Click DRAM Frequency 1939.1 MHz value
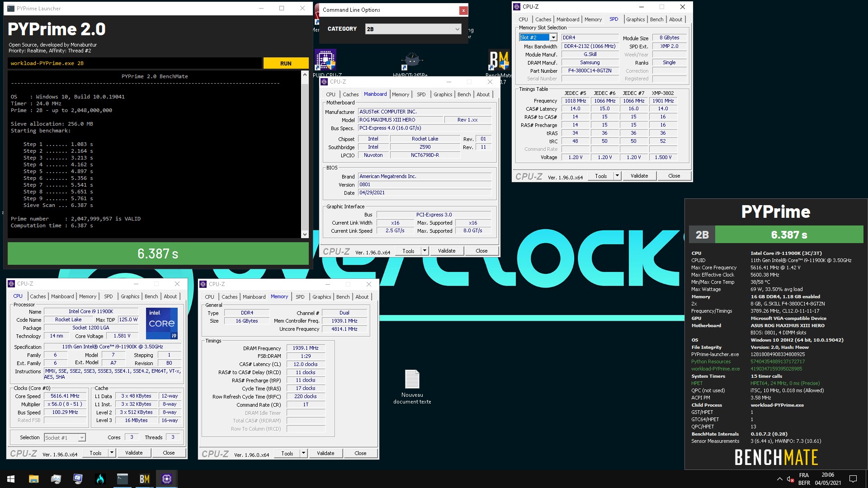The image size is (868, 488). [x=305, y=348]
